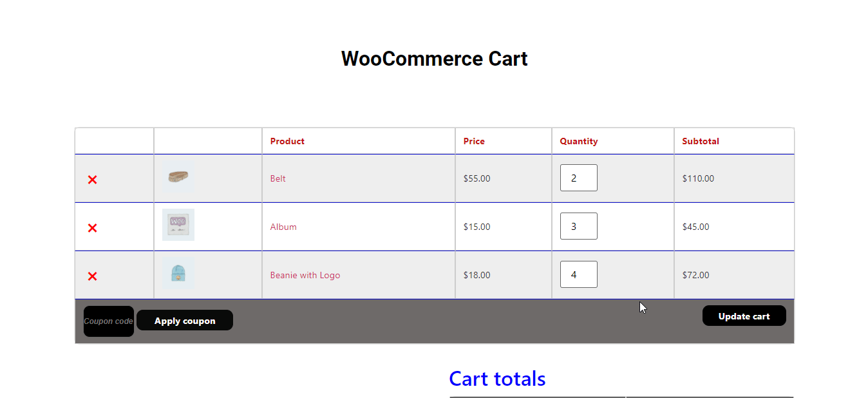The image size is (868, 398).
Task: Click the Cart totals heading
Action: pos(497,379)
